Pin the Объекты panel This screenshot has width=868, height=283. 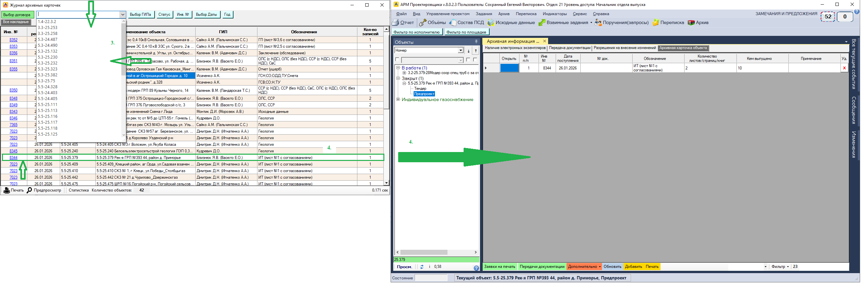coord(476,42)
